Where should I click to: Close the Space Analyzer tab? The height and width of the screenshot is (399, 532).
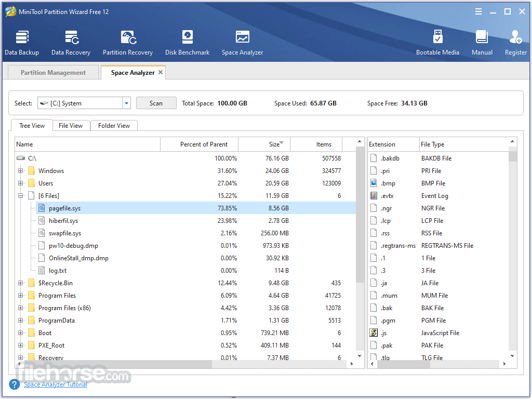tap(161, 72)
